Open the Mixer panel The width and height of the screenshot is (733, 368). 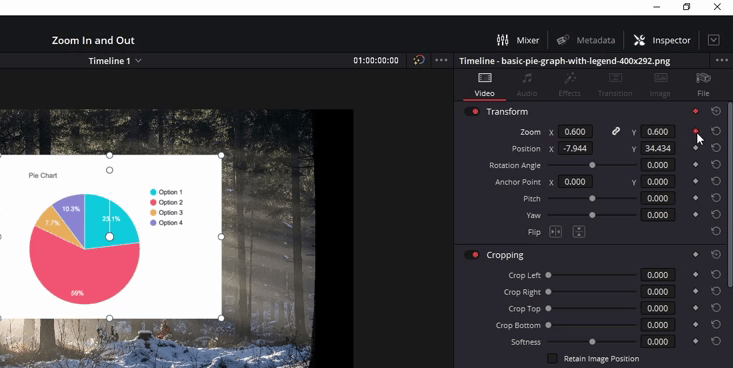[518, 40]
